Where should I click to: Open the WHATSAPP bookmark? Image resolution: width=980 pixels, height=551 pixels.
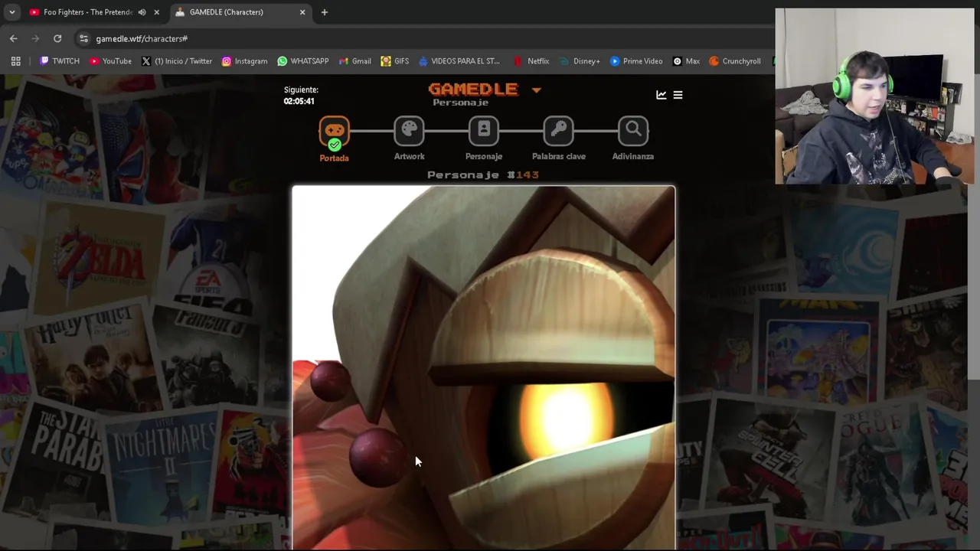pyautogui.click(x=302, y=61)
